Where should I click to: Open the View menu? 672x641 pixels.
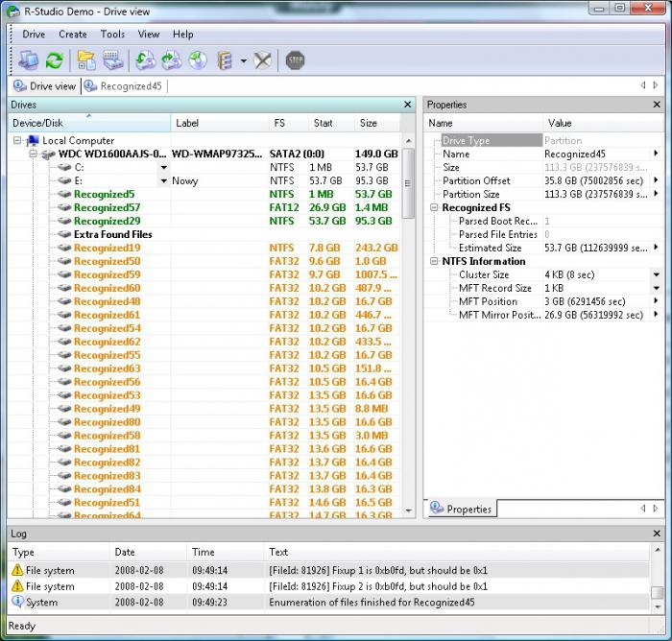(x=149, y=35)
